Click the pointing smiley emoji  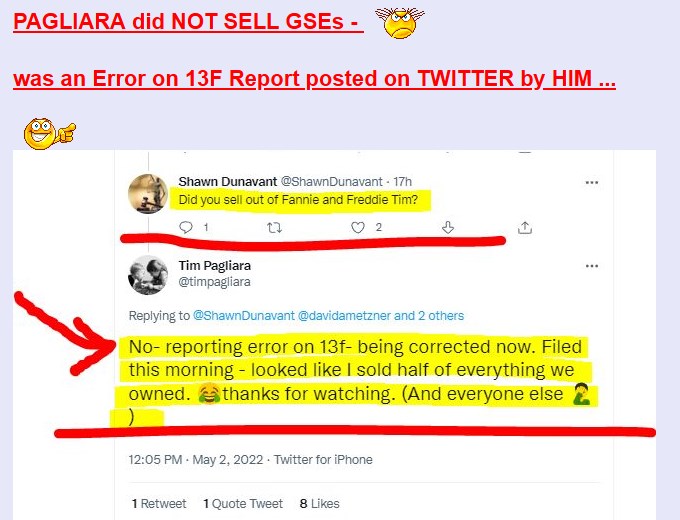pyautogui.click(x=49, y=134)
